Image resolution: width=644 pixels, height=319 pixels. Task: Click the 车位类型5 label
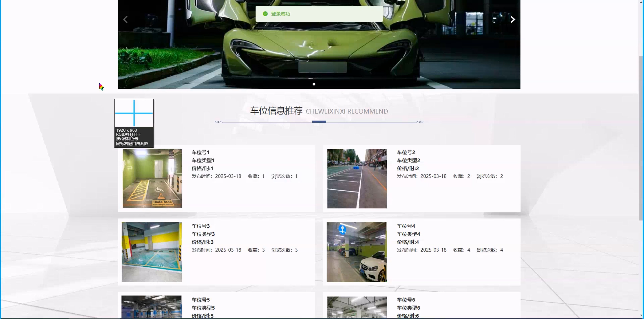203,308
